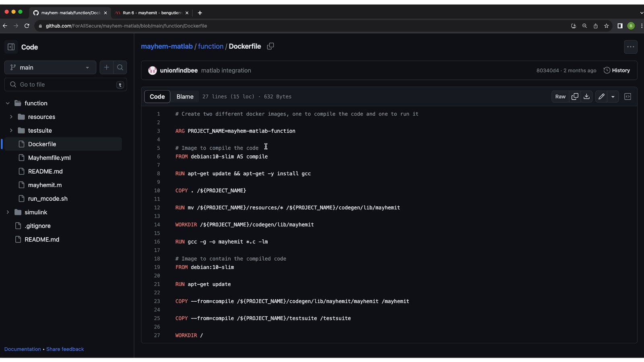Viewport: 644px width, 362px height.
Task: View file History
Action: tap(617, 70)
